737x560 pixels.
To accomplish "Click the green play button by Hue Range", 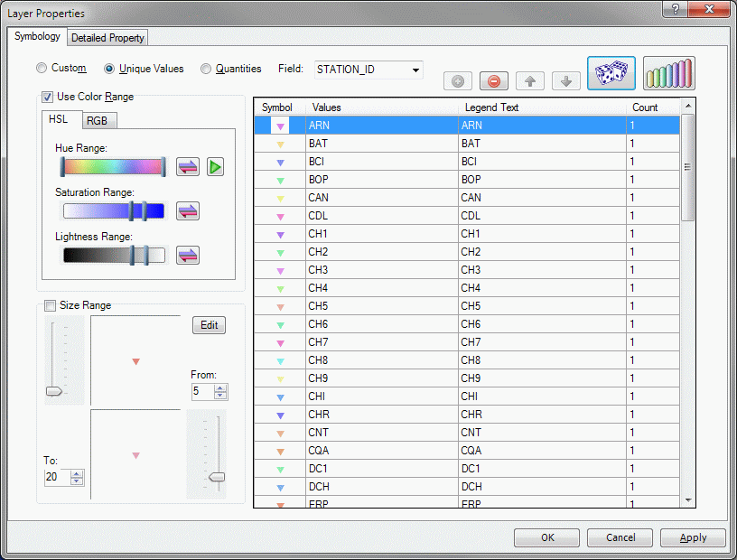I will (x=215, y=167).
